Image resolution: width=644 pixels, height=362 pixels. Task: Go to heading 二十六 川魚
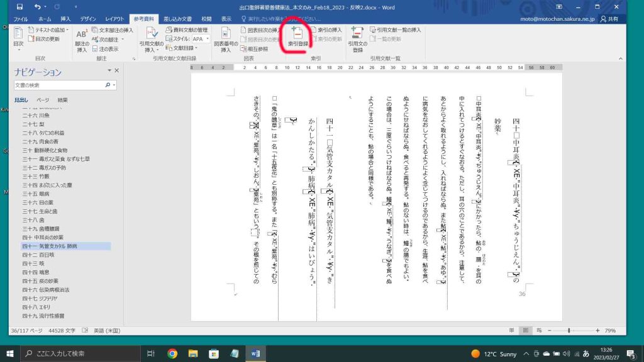point(36,116)
